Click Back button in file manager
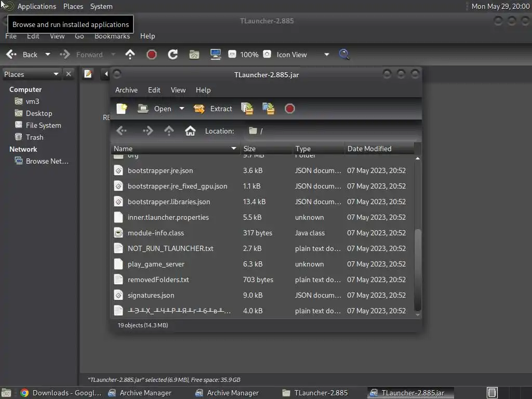The image size is (532, 399). click(x=22, y=54)
